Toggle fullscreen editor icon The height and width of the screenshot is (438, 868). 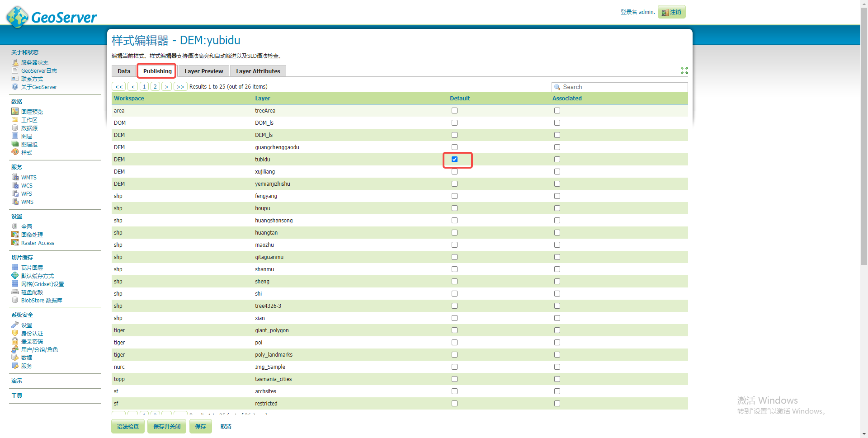[x=684, y=71]
